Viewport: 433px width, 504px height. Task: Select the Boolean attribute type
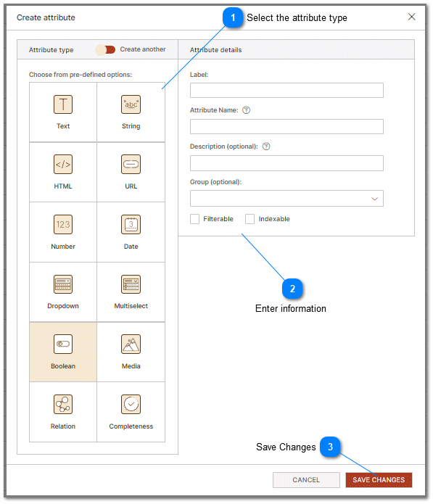(63, 352)
